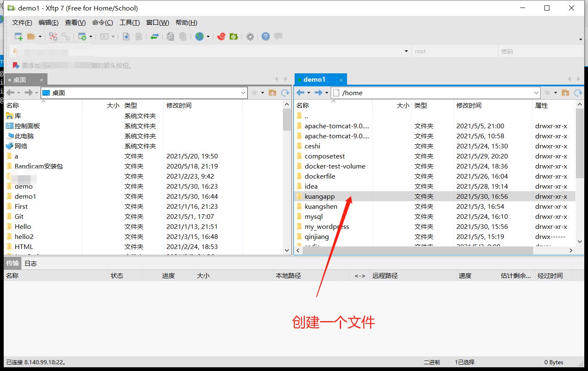Open the 文件(F) menu
The height and width of the screenshot is (371, 588).
pyautogui.click(x=22, y=23)
